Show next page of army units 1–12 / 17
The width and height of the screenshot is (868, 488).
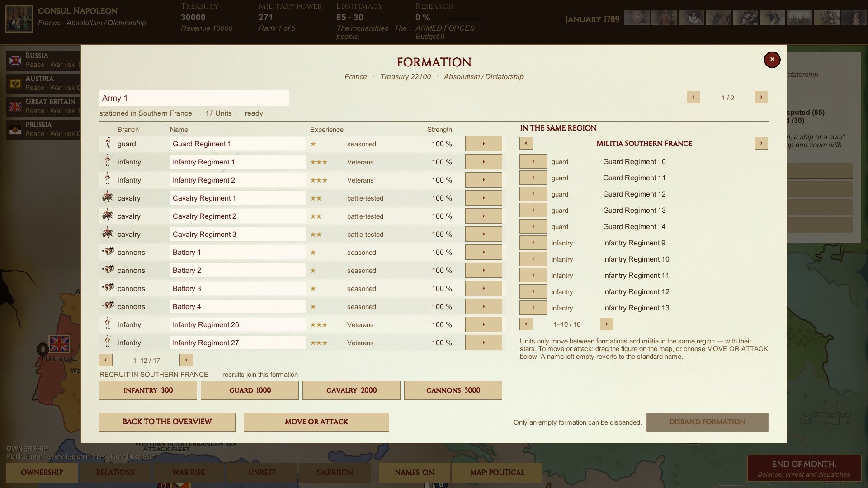pyautogui.click(x=186, y=360)
